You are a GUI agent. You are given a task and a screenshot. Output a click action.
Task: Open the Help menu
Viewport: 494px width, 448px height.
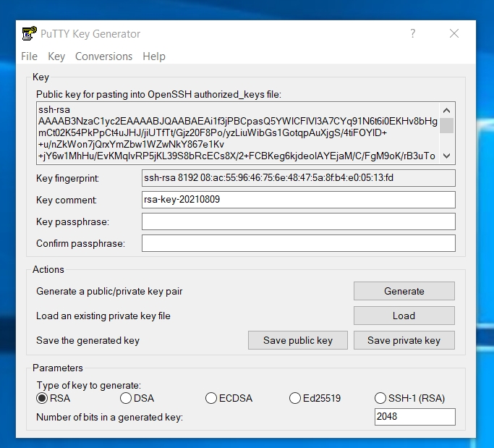[x=154, y=56]
